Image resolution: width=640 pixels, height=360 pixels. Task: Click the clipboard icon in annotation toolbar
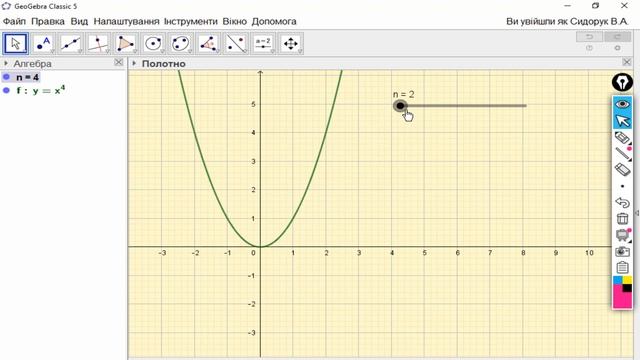click(x=622, y=267)
